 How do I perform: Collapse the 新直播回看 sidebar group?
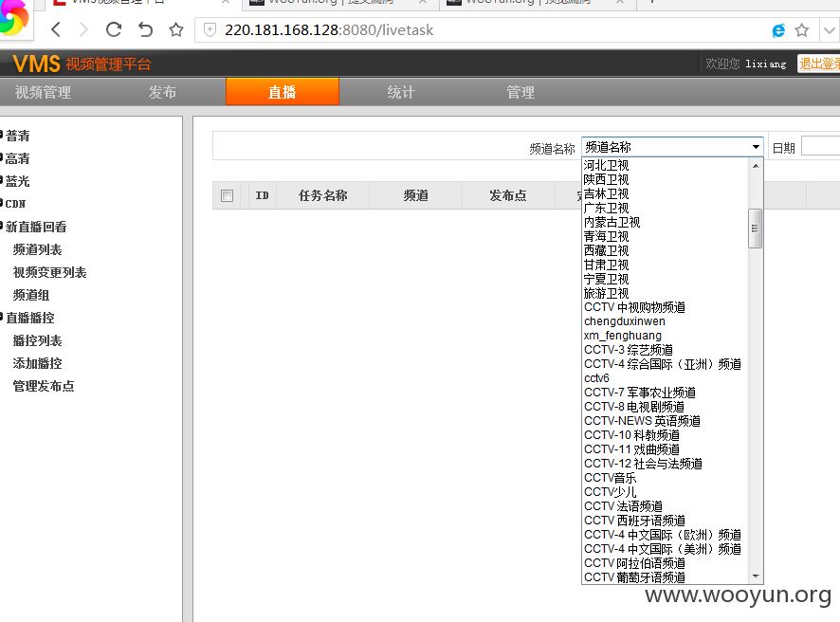pyautogui.click(x=35, y=227)
